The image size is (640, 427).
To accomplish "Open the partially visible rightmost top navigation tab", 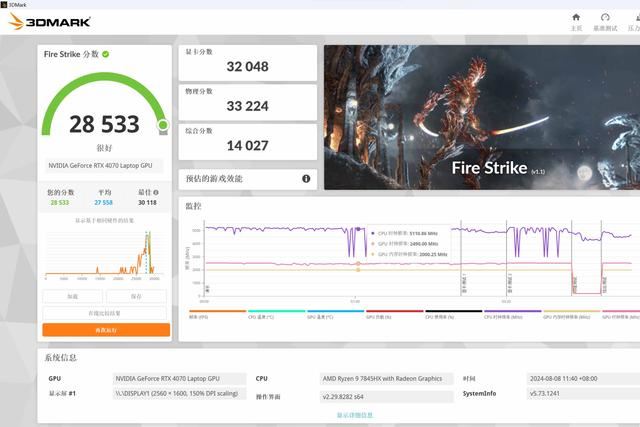I will [635, 21].
